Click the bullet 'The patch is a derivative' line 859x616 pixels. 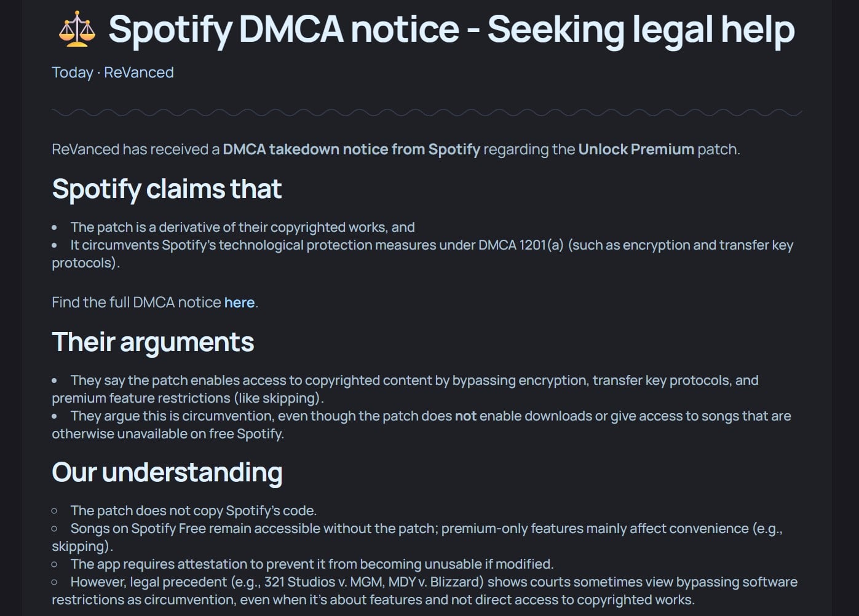click(x=242, y=227)
